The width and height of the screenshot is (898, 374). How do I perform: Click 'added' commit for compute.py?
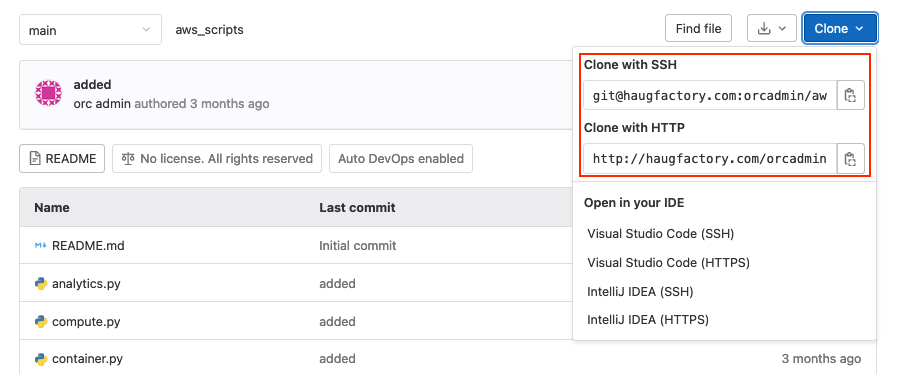click(337, 321)
